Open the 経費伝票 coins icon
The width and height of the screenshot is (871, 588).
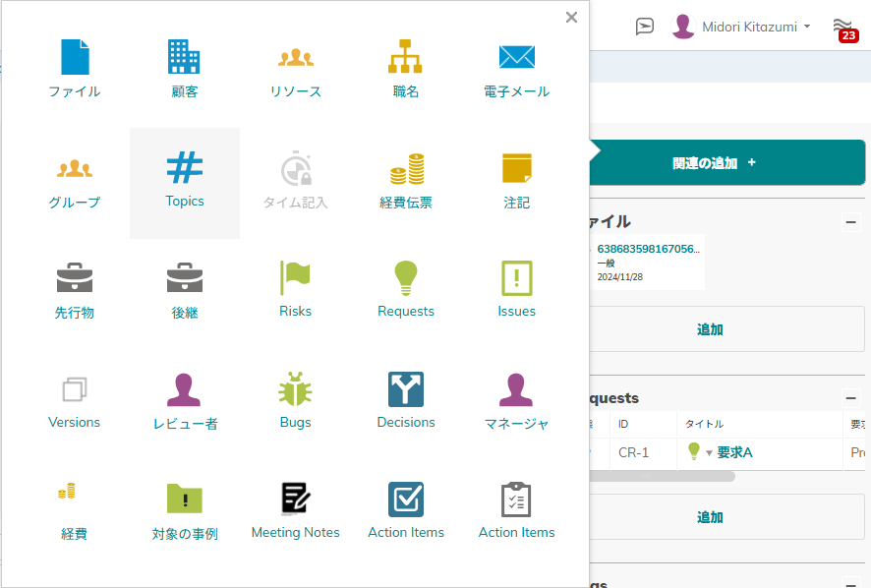tap(407, 168)
